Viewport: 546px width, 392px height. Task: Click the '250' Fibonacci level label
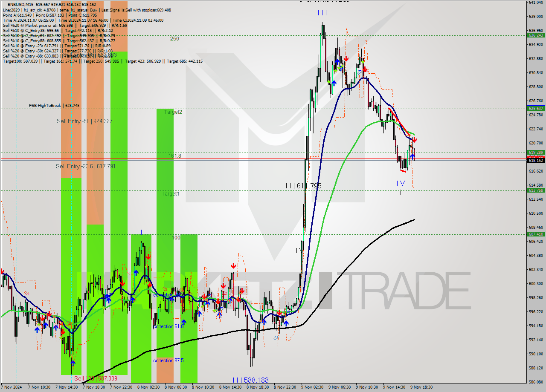(174, 39)
